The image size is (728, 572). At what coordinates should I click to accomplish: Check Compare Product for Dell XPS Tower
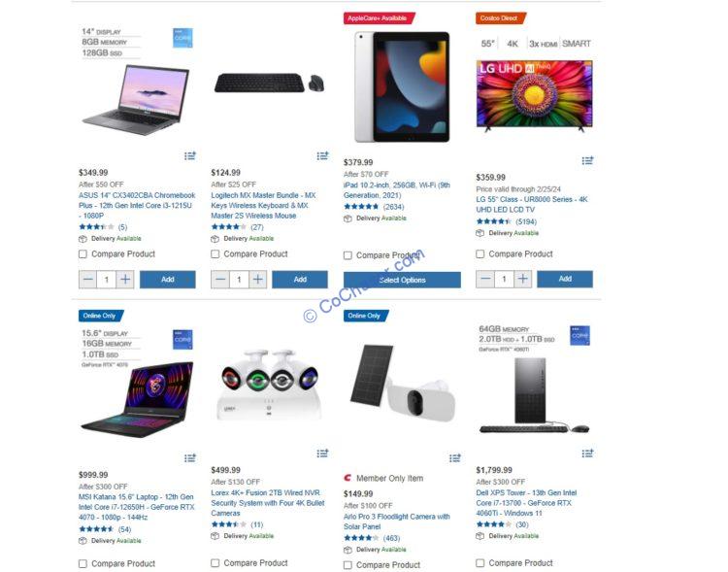point(480,562)
